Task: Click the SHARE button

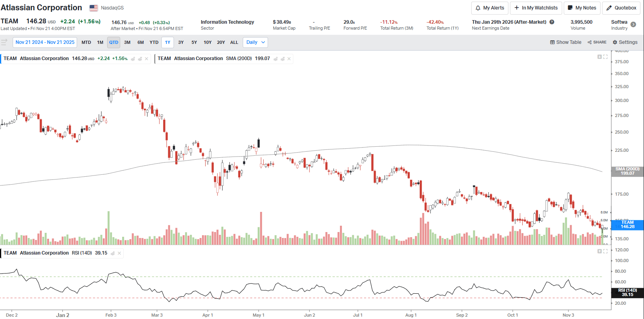Action: [x=597, y=42]
